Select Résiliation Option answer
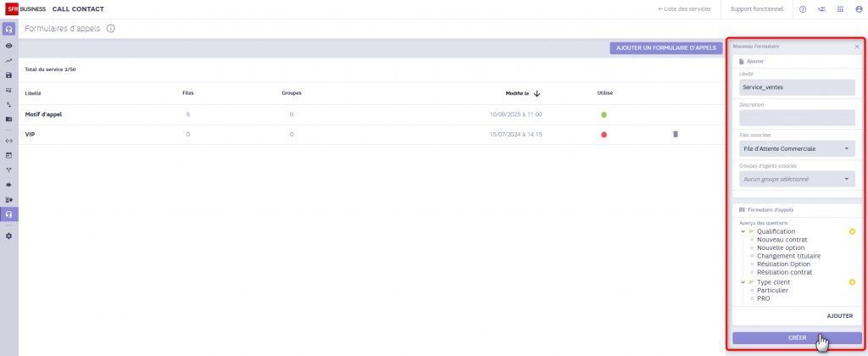This screenshot has height=356, width=868. point(784,264)
